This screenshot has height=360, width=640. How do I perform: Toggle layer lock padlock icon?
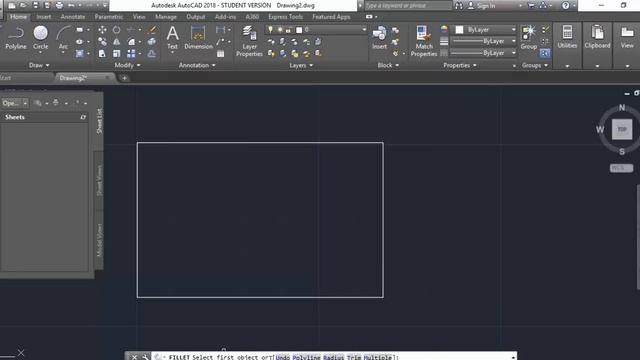[289, 30]
